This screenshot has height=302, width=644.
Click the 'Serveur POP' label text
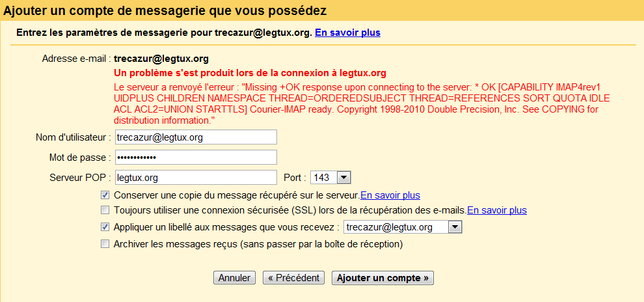tap(80, 178)
